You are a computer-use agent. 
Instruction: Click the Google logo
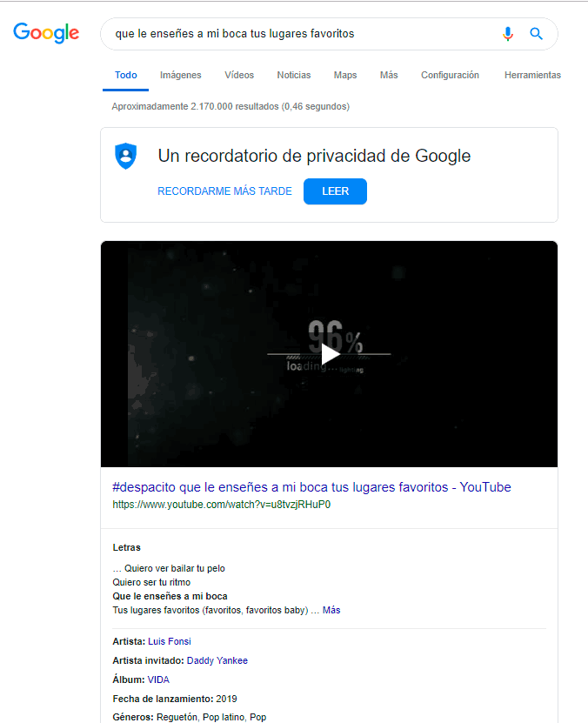pos(46,33)
